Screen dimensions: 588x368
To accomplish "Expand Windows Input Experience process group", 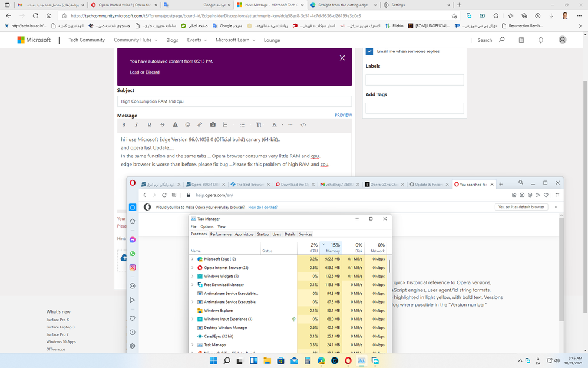I will 193,319.
